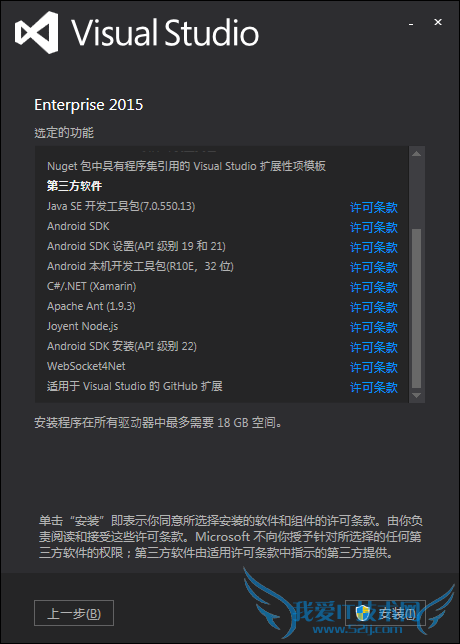Click the scroll down arrow of feature list
460x644 pixels.
416,395
